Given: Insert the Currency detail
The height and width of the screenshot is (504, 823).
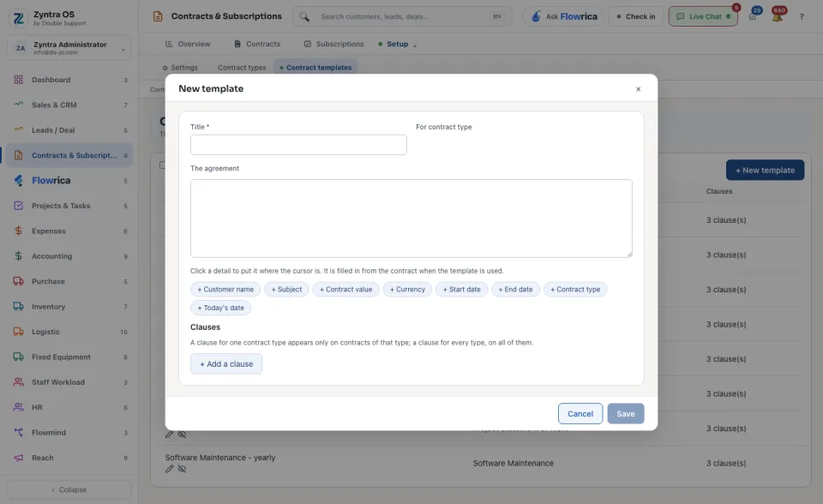Looking at the screenshot, I should (x=407, y=289).
